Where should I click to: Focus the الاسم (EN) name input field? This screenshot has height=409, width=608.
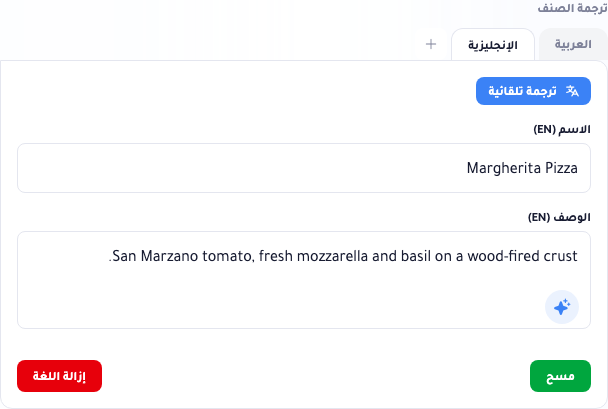(304, 168)
